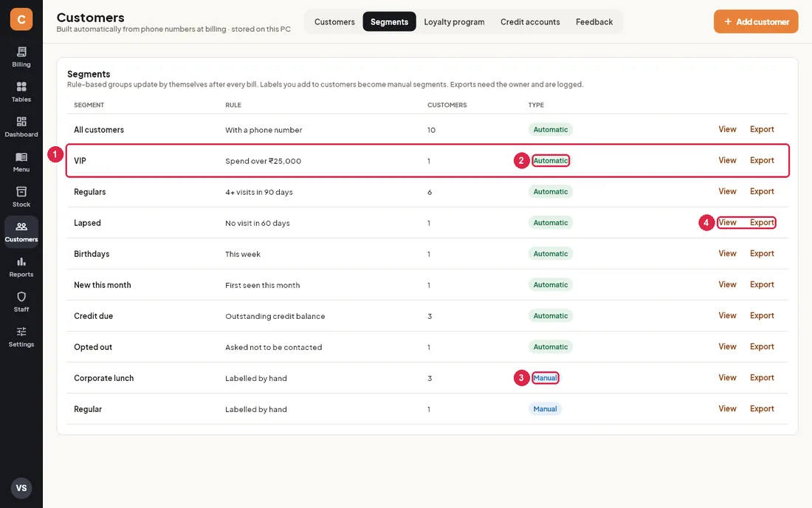Export the Opted out segment

click(762, 347)
